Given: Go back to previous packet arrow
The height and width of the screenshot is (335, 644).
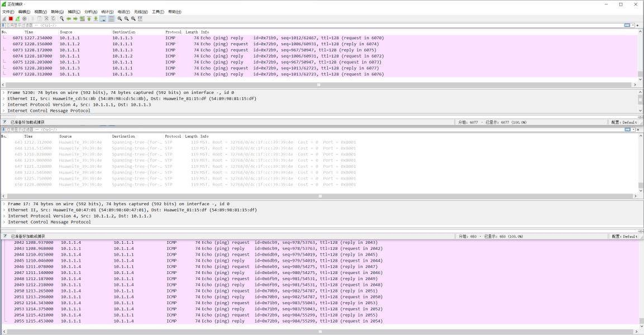Looking at the screenshot, I should click(69, 18).
